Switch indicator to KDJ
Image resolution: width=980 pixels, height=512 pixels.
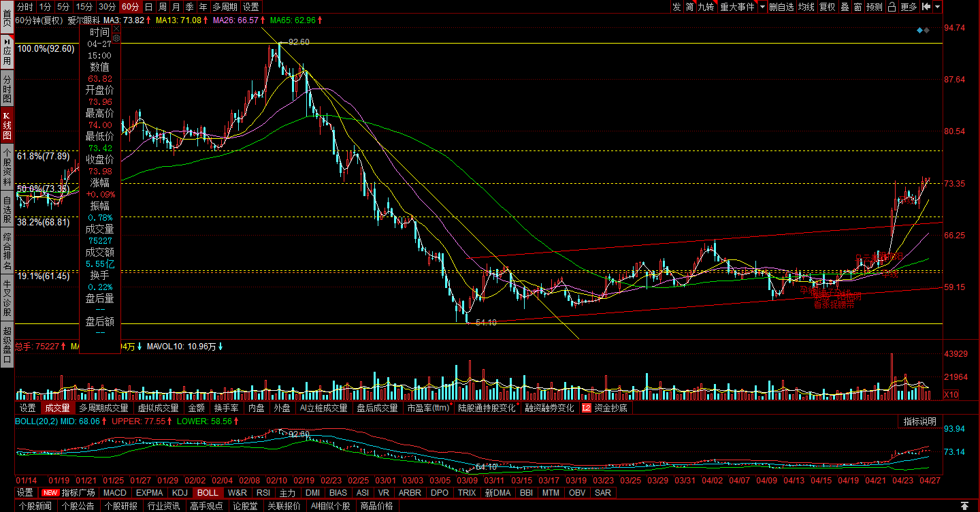click(180, 492)
